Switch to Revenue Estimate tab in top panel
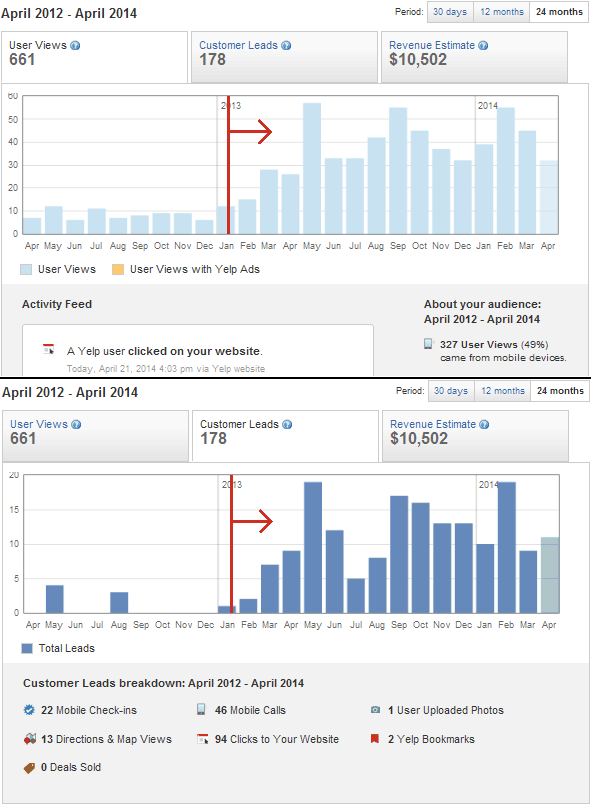The width and height of the screenshot is (591, 805). [474, 56]
